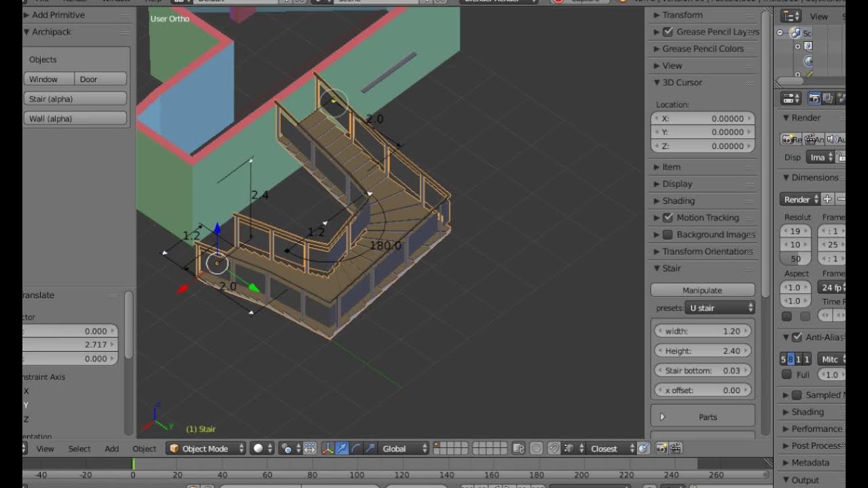Screen dimensions: 868x488
Task: Enable the Background Images checkbox
Action: point(668,235)
